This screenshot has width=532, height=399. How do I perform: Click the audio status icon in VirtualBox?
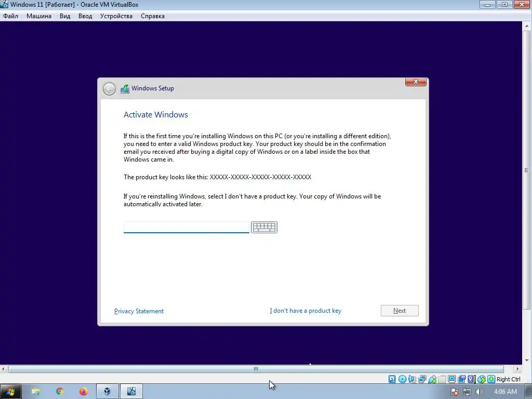click(412, 379)
